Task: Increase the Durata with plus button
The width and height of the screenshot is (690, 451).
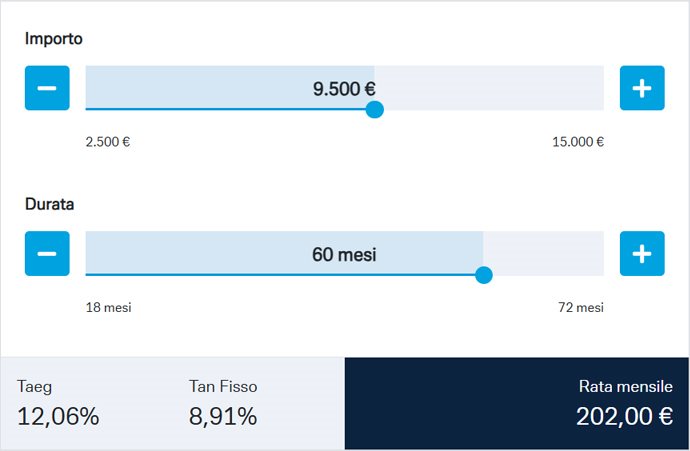Action: point(642,253)
